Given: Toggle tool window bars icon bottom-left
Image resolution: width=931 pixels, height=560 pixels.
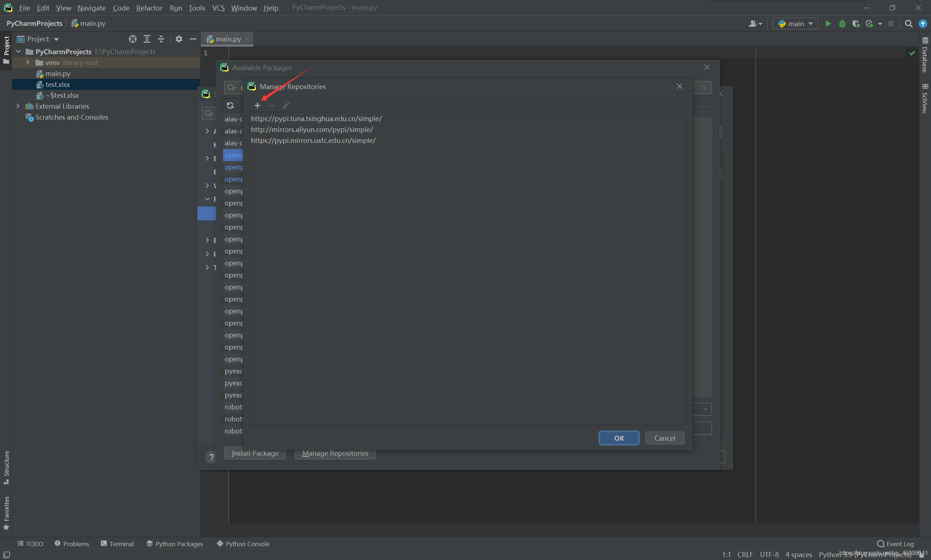Looking at the screenshot, I should pyautogui.click(x=7, y=554).
